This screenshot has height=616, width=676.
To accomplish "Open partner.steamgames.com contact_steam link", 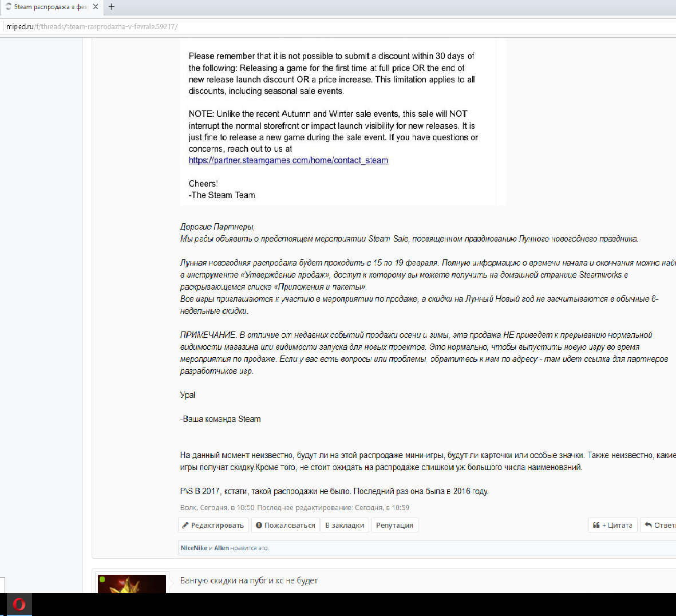I will pyautogui.click(x=288, y=160).
